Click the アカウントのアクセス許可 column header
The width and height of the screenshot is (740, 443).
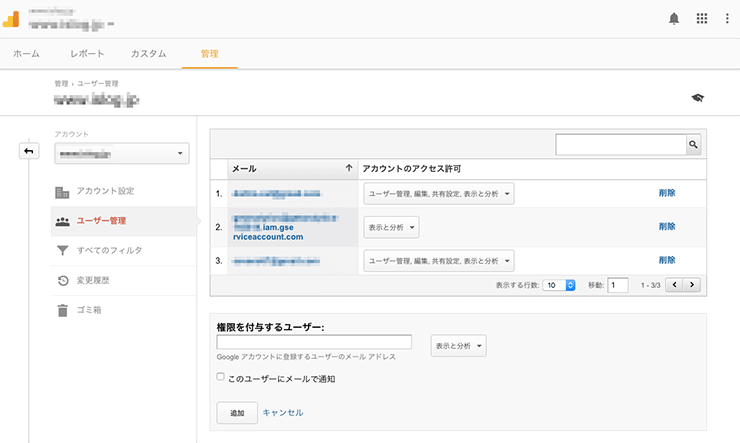(x=412, y=168)
